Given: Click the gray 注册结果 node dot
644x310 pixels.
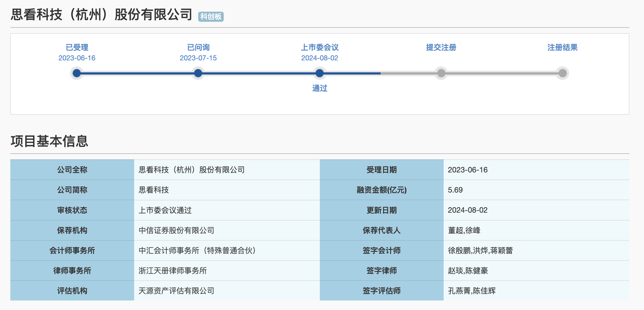Looking at the screenshot, I should tap(563, 73).
